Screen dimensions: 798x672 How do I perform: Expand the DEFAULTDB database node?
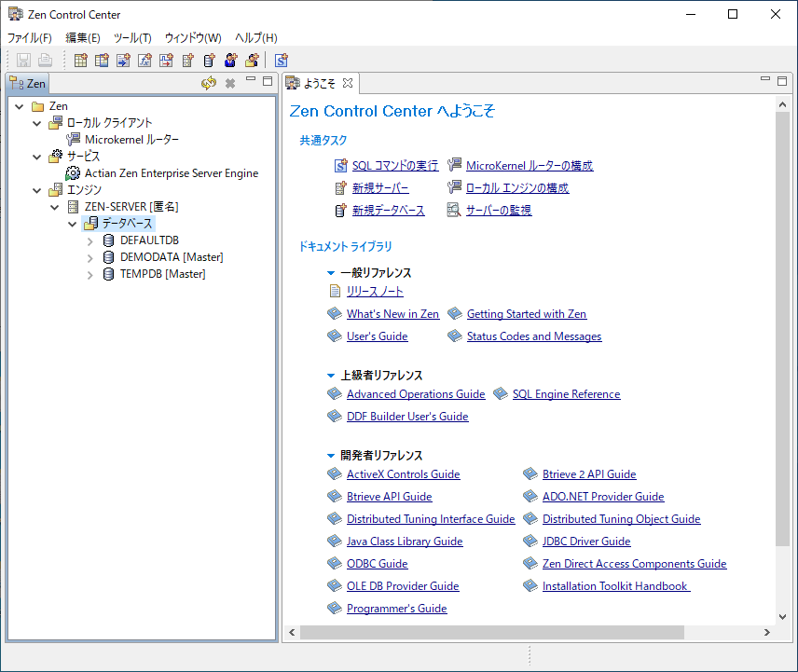click(90, 240)
